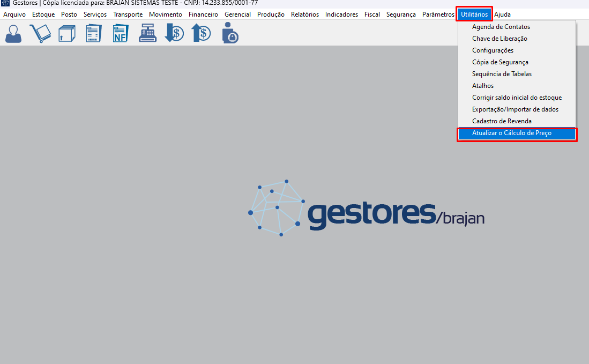Expand the Financeiro menu

[203, 14]
